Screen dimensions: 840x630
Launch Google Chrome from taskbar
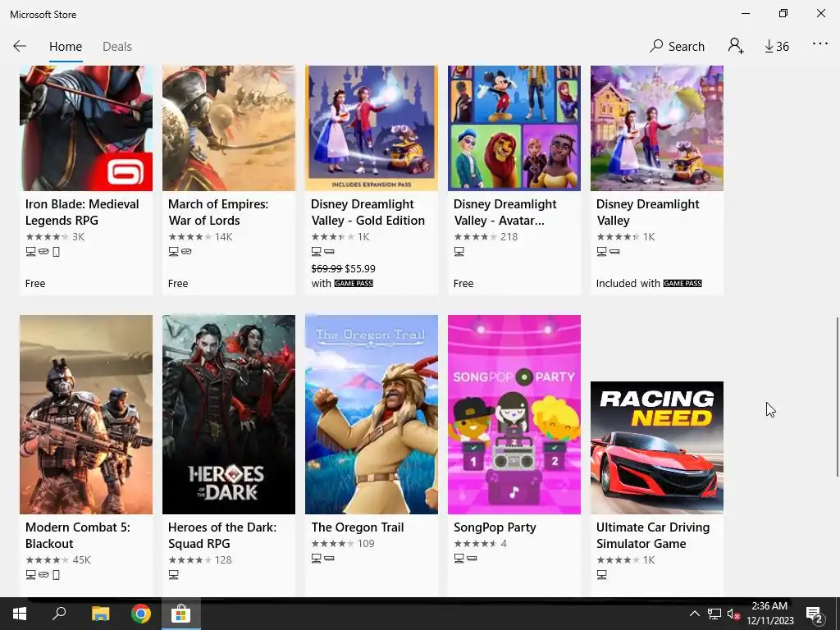[141, 614]
